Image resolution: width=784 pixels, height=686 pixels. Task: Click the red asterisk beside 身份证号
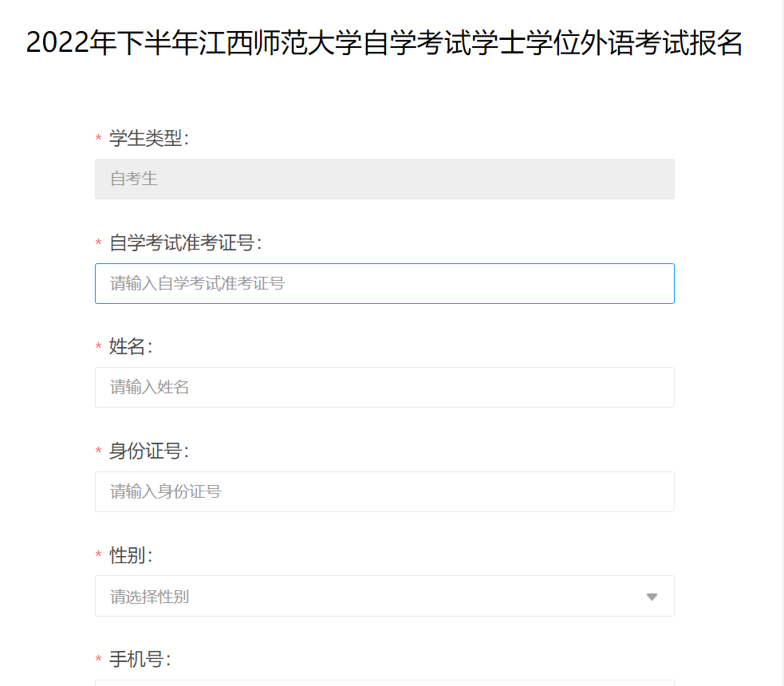99,451
